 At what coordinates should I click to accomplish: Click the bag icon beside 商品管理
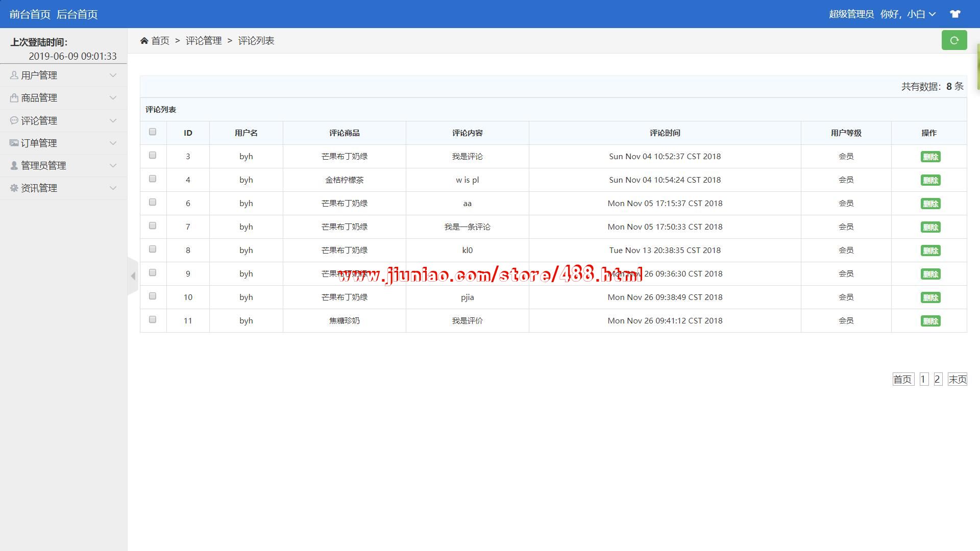pyautogui.click(x=14, y=98)
